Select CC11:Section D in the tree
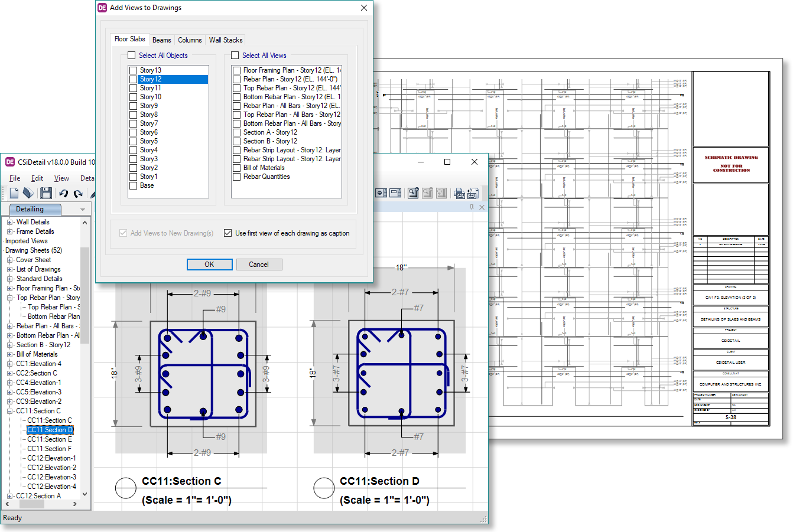The height and width of the screenshot is (532, 793). 50,430
